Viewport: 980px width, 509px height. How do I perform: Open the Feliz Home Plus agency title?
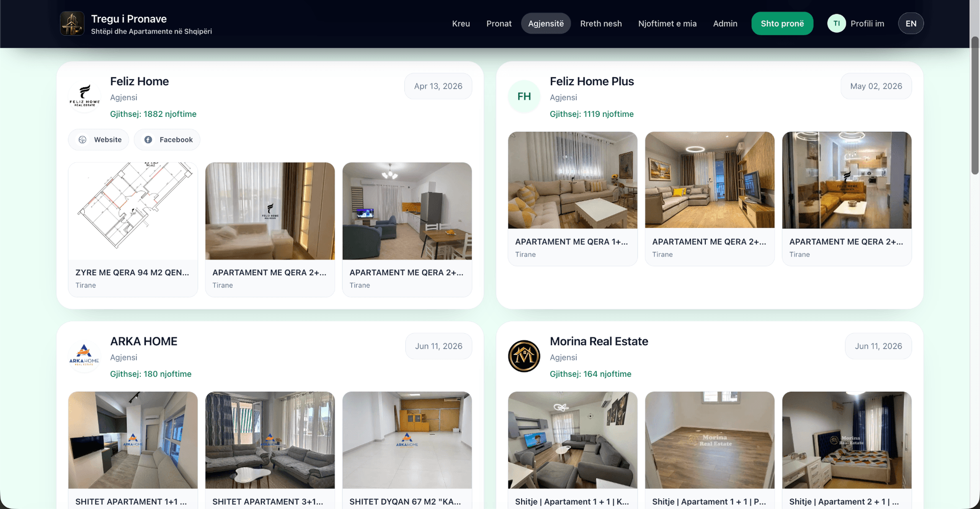tap(592, 81)
